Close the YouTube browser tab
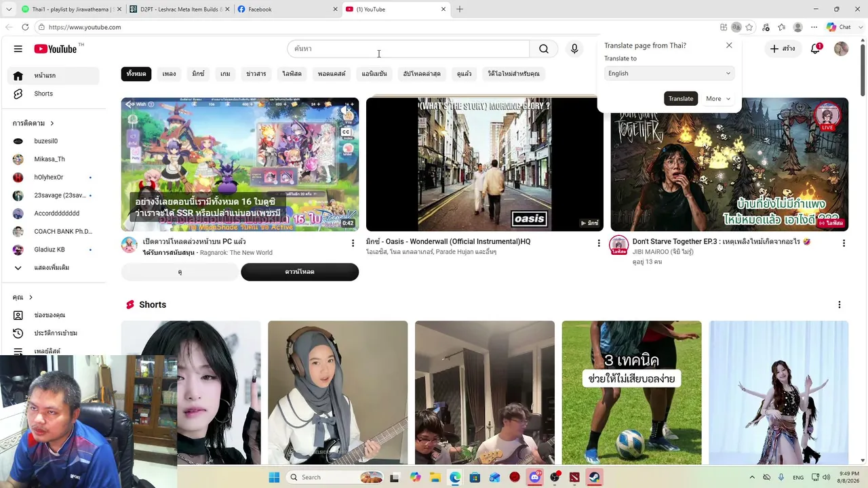 tap(443, 9)
